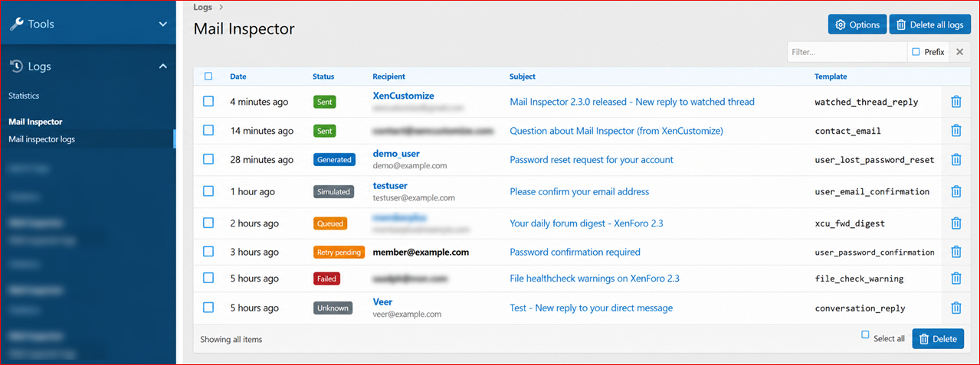Delete the xcu_fwd_digest log via trash icon
The width and height of the screenshot is (980, 365).
[x=955, y=223]
